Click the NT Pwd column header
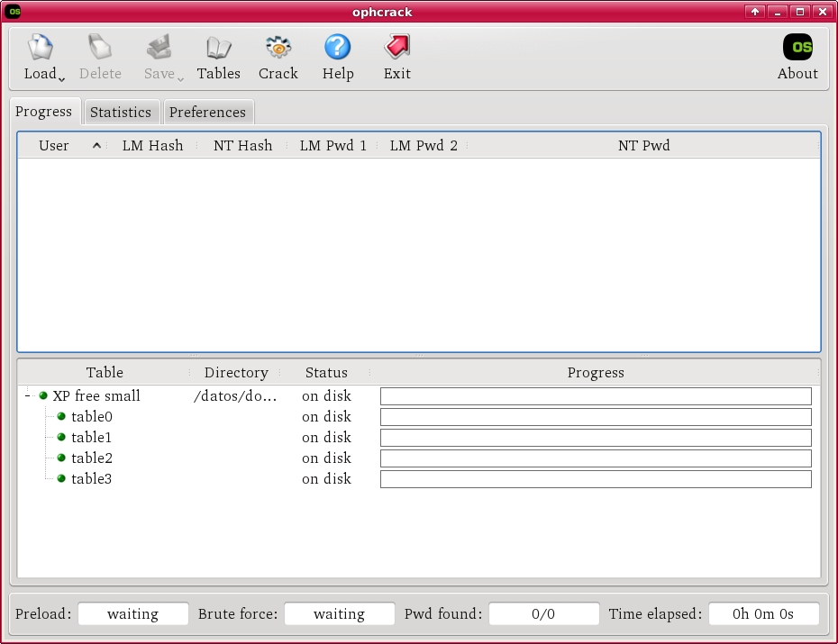The height and width of the screenshot is (644, 838). (x=643, y=145)
